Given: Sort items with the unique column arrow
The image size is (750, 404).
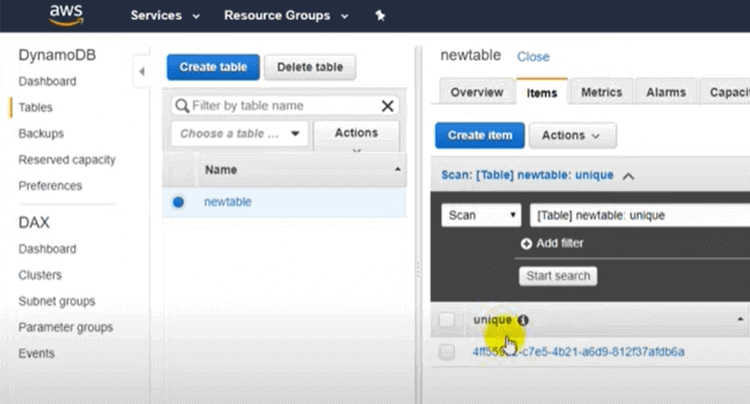Looking at the screenshot, I should tap(740, 319).
